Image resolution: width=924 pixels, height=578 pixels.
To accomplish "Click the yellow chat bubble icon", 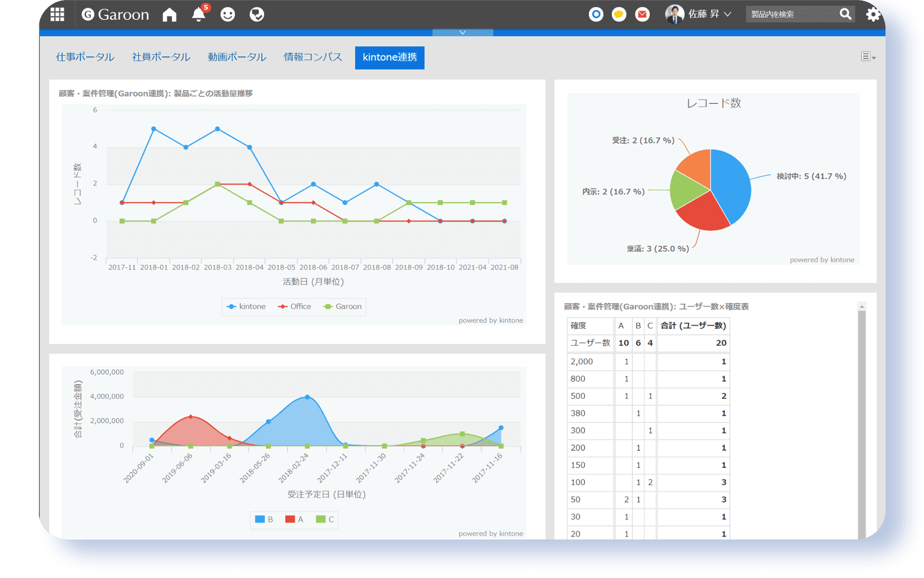I will coord(619,14).
